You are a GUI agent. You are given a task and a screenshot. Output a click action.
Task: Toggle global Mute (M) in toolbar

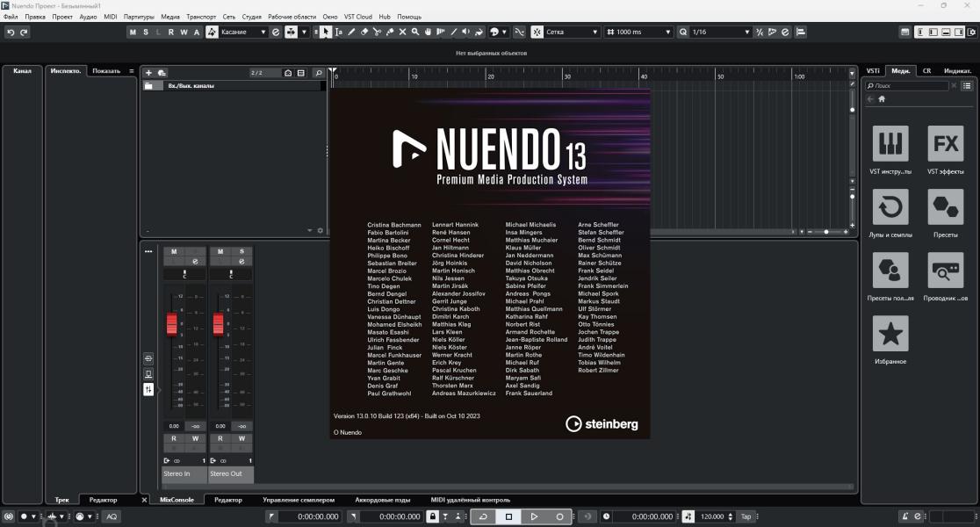coord(133,32)
